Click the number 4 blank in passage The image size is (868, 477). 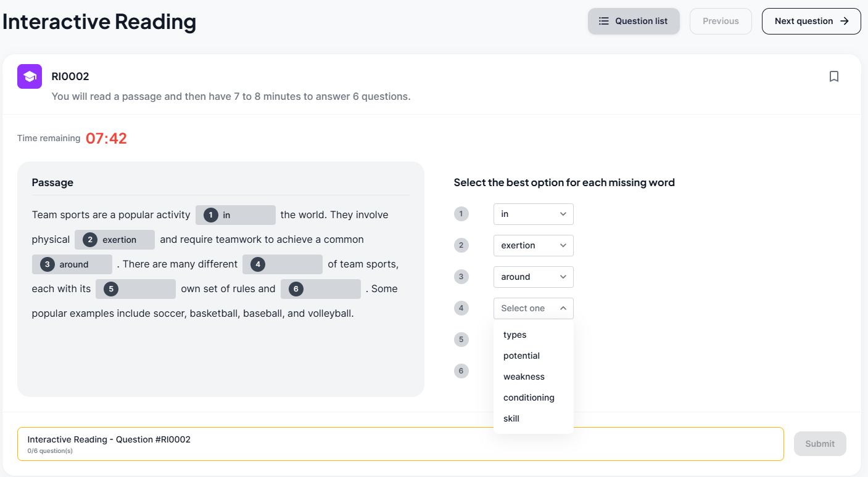coord(283,264)
